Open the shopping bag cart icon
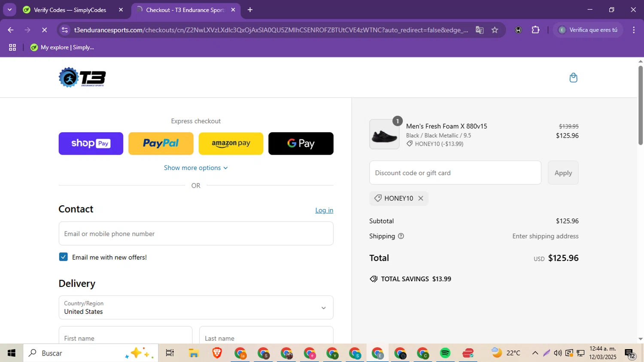Screen dimensions: 644x362 point(573,78)
